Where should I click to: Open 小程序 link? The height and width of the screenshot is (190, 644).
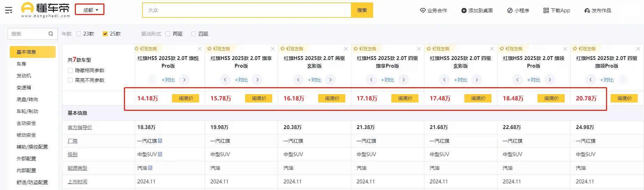pos(518,10)
